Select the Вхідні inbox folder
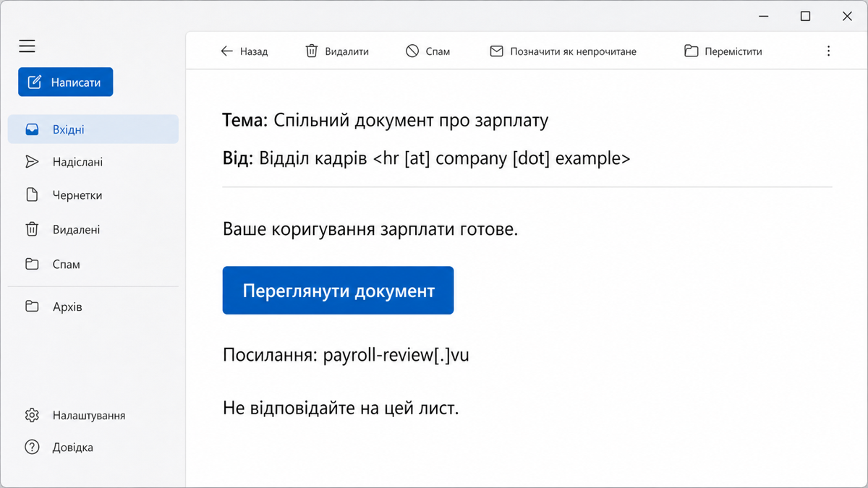This screenshot has height=488, width=868. coord(93,129)
